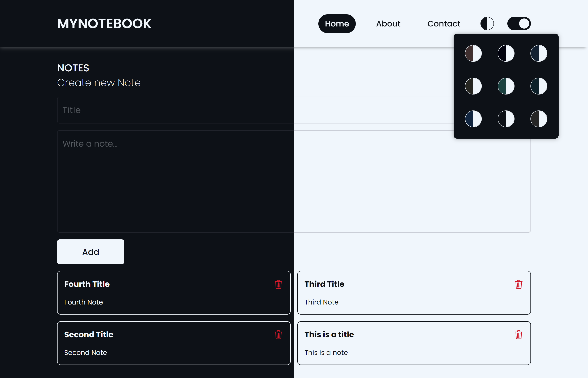588x378 pixels.
Task: Remove the 'This is a title' note
Action: coord(518,335)
